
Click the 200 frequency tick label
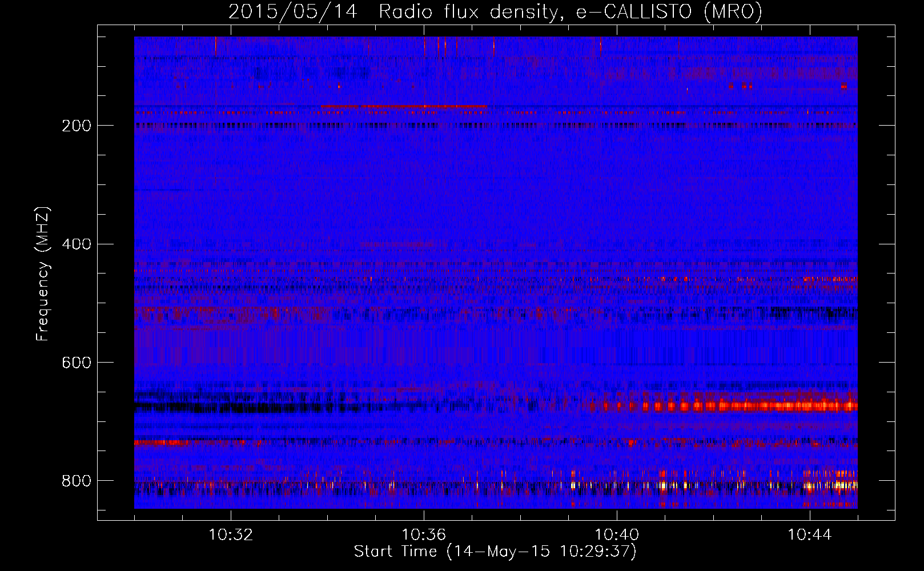click(x=77, y=126)
